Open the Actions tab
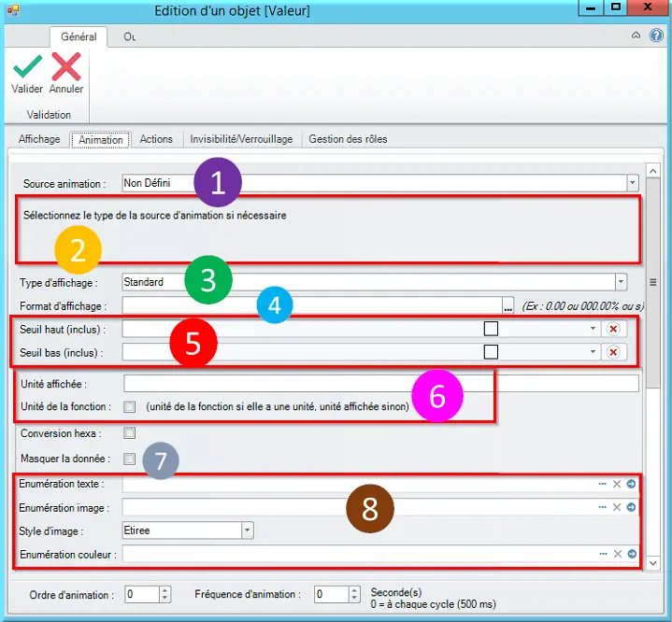The width and height of the screenshot is (672, 622). coord(156,139)
